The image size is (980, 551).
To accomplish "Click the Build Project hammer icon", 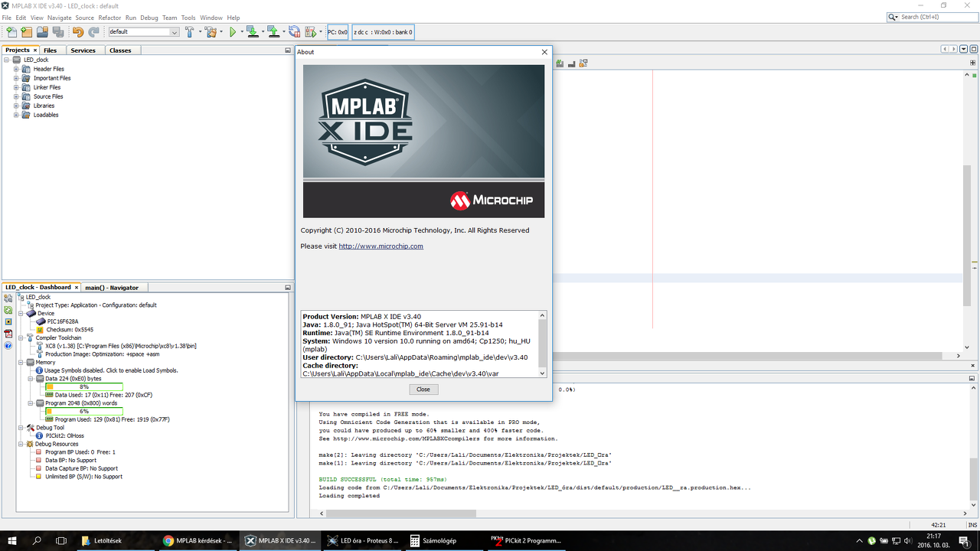I will tap(189, 32).
